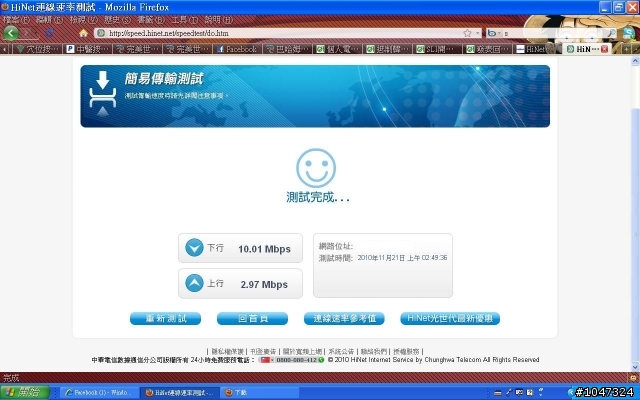
Task: Open the 工具(T) menu
Action: [184, 19]
